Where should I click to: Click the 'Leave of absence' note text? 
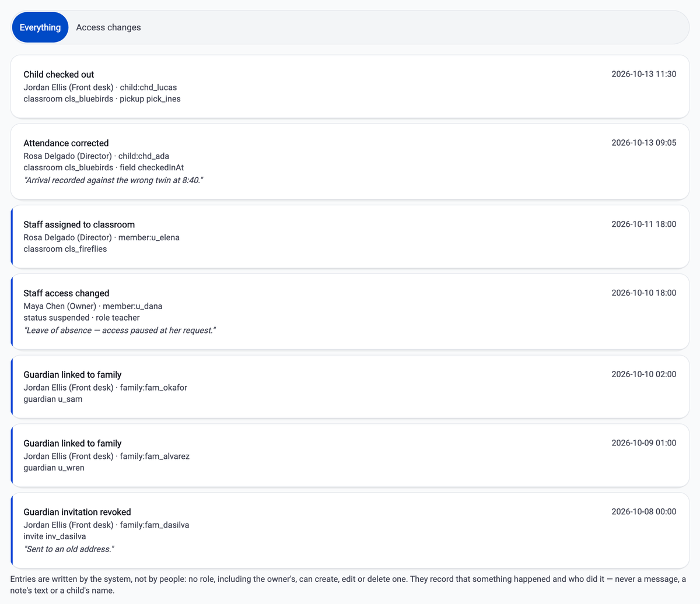pyautogui.click(x=120, y=331)
